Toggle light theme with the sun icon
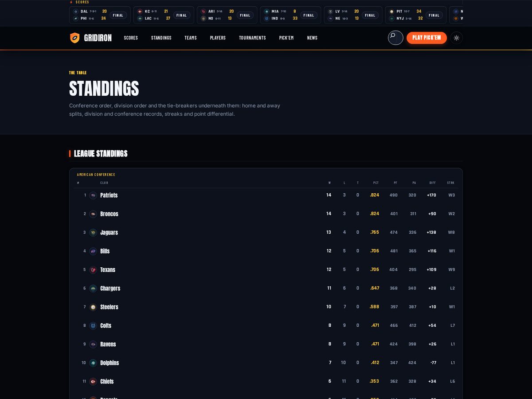Screen dimensions: 532x399 (x=456, y=38)
